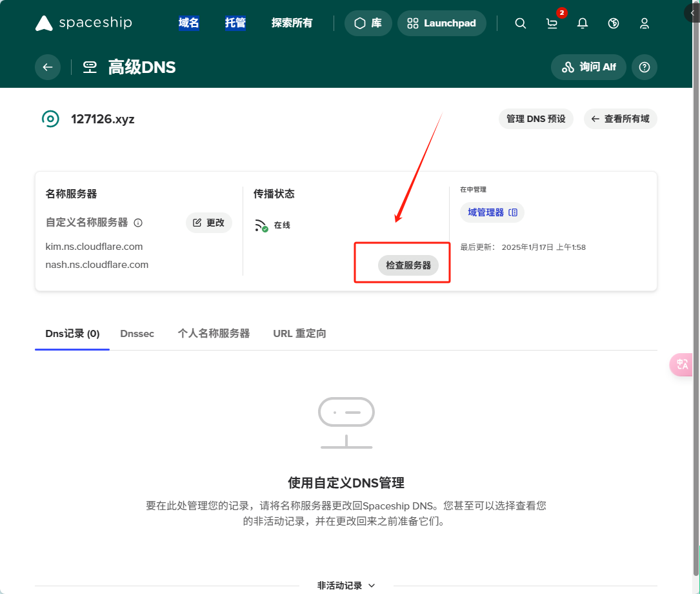
Task: Click the info icon beside 自定义名称服务器
Action: tap(139, 222)
